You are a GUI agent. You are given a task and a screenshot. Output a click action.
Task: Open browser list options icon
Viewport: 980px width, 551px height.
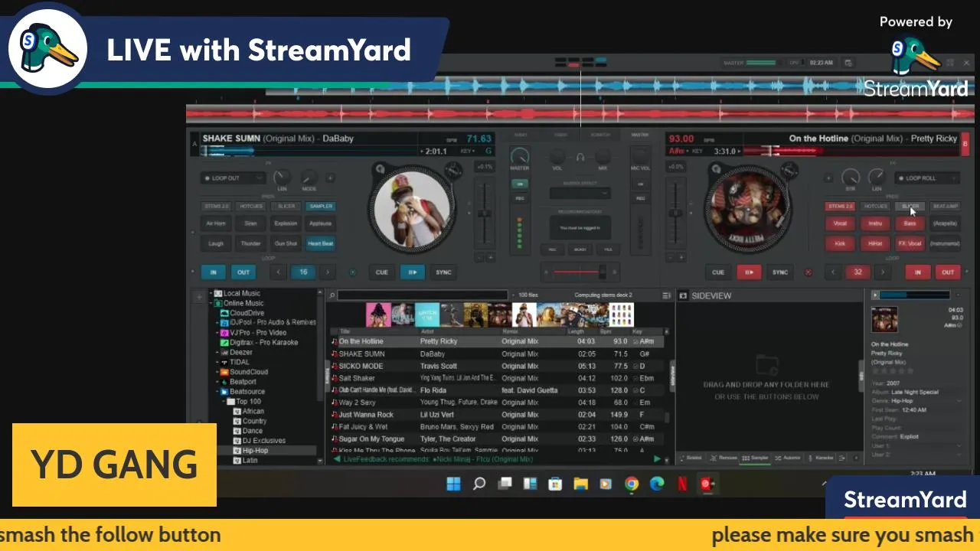[666, 295]
